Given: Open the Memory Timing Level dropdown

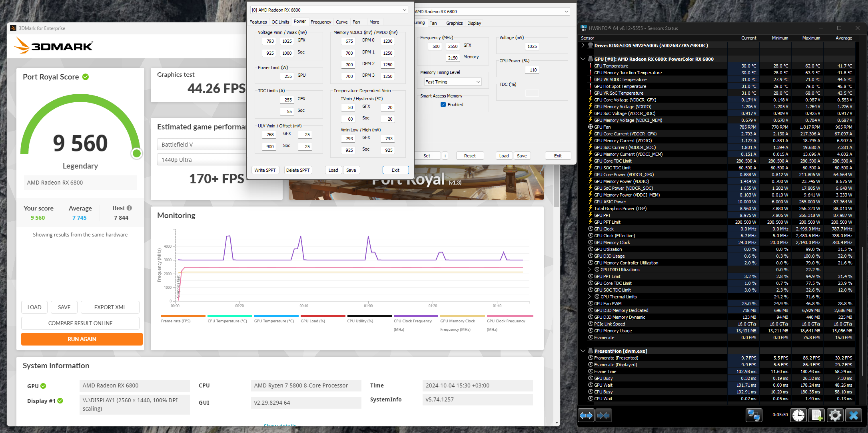Looking at the screenshot, I should click(x=453, y=82).
